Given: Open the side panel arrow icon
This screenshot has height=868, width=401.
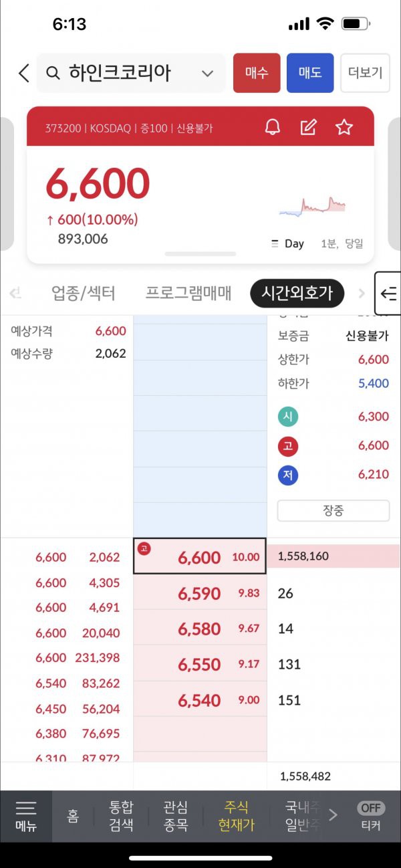Looking at the screenshot, I should click(388, 293).
